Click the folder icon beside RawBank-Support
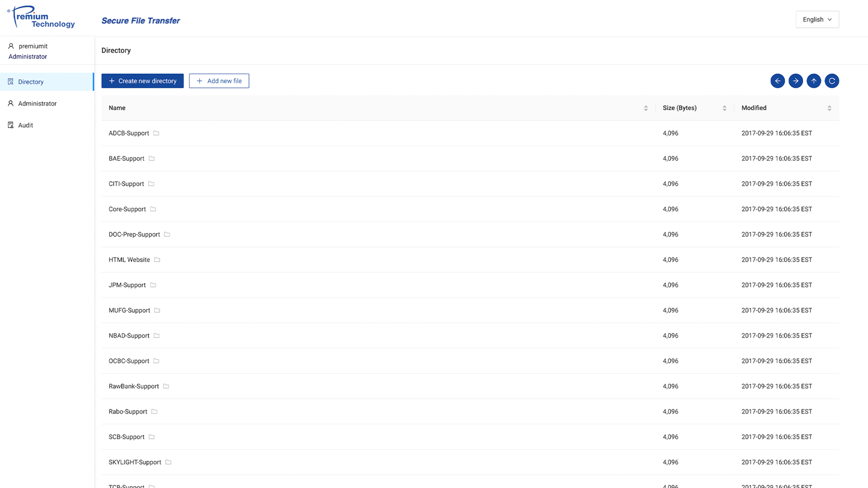The image size is (868, 488). pyautogui.click(x=166, y=386)
